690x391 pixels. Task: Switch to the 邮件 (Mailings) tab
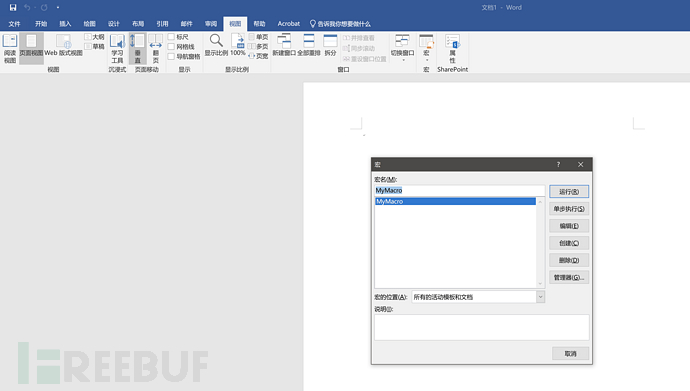187,24
